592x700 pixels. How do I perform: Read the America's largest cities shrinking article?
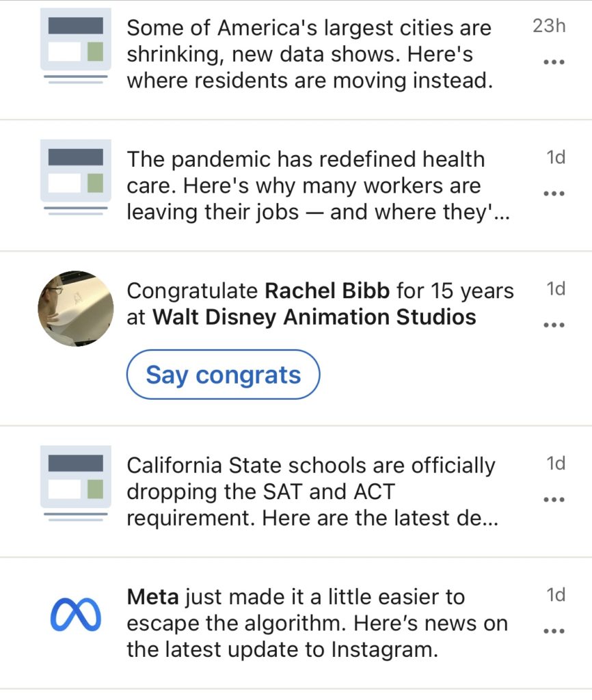coord(309,55)
